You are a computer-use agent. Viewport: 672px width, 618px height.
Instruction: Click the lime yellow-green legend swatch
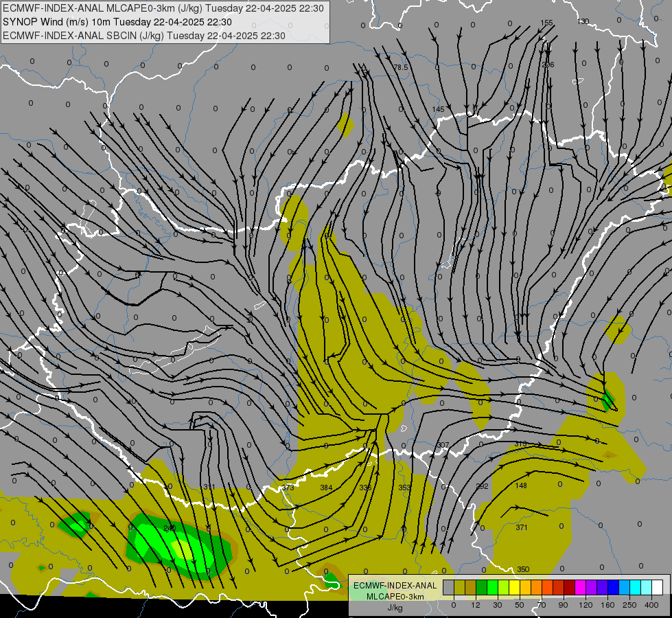click(504, 587)
